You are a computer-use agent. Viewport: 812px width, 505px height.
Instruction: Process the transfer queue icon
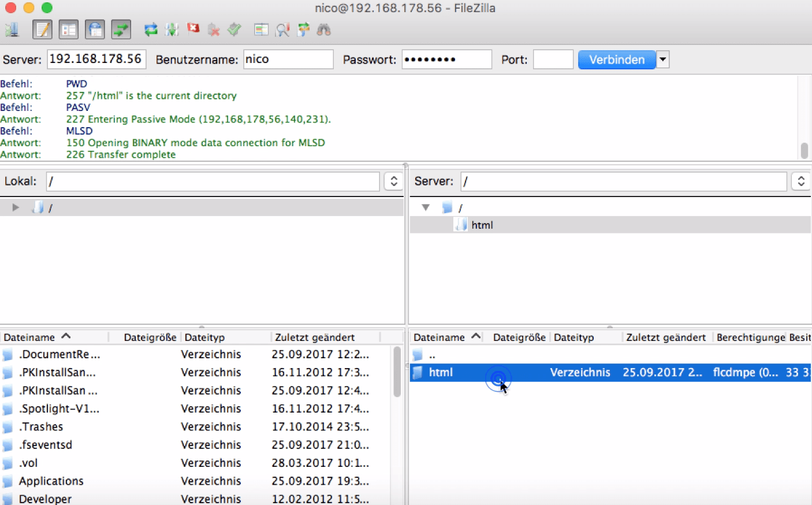click(172, 29)
